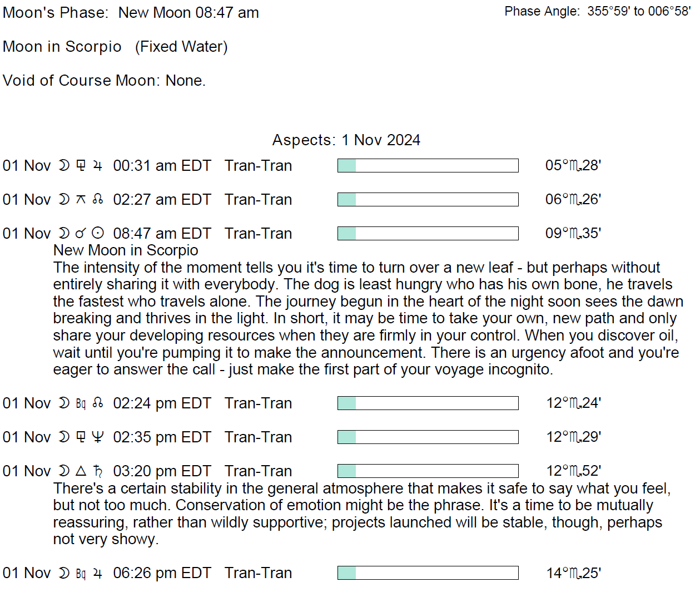
Task: Click the Moon glyph in the 02:35 pm row
Action: (64, 437)
